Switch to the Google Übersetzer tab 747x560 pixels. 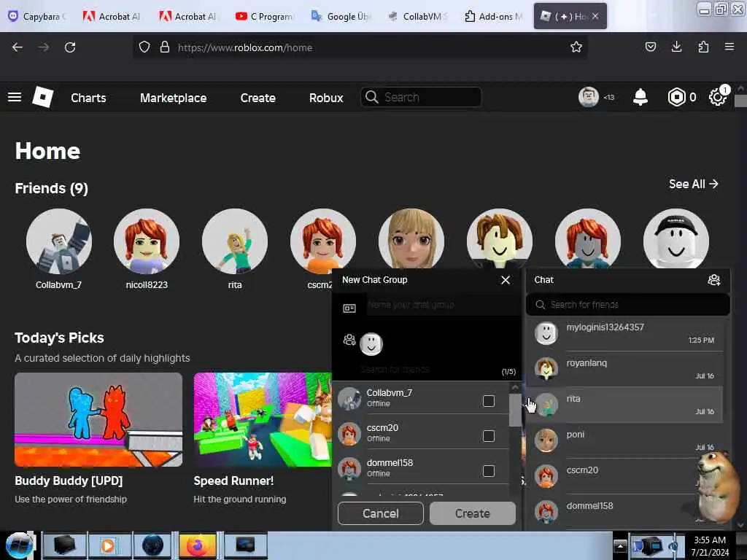point(341,16)
